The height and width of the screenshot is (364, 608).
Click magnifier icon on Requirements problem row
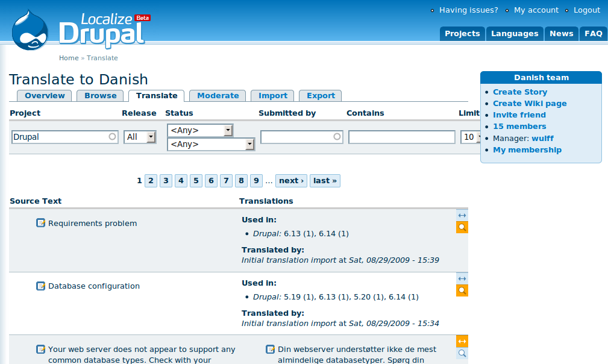[x=462, y=227]
